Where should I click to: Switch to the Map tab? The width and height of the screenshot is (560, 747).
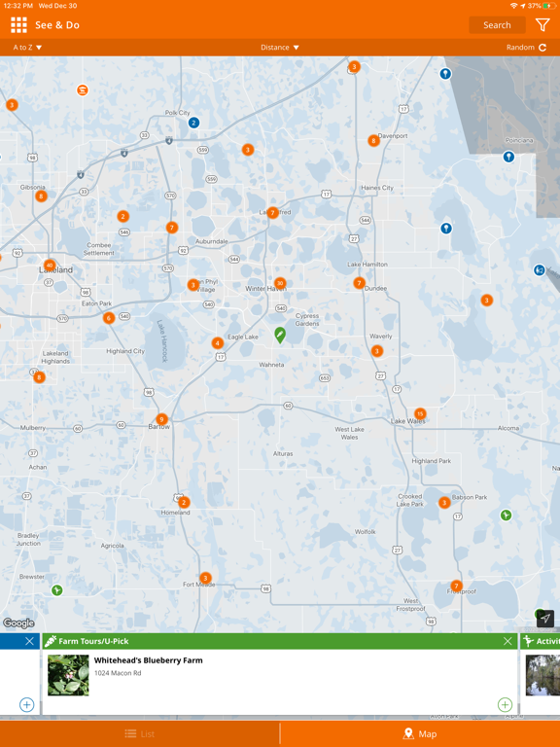[x=420, y=733]
